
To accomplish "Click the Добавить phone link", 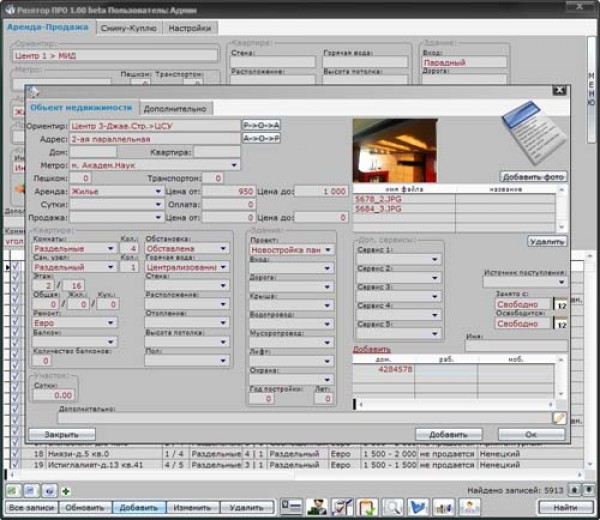I will click(371, 349).
